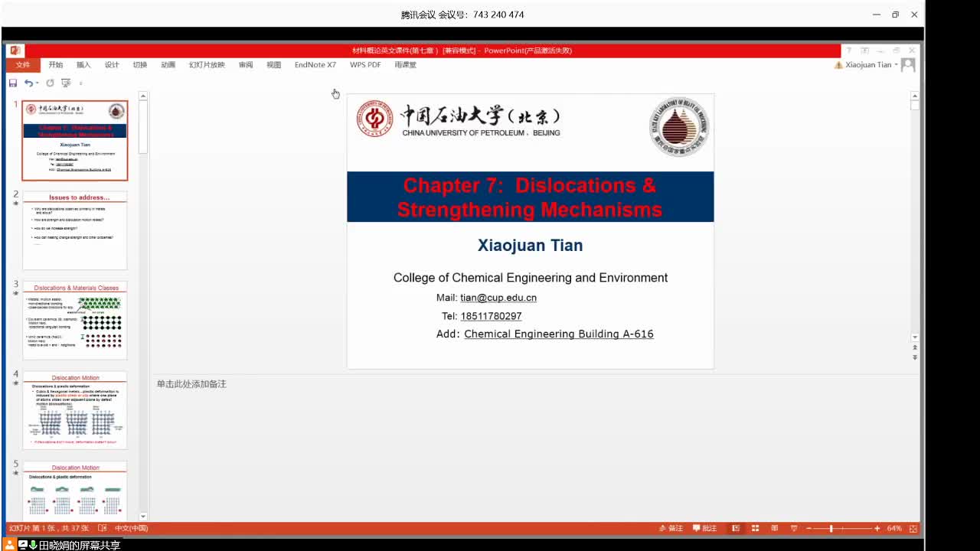Switch to Normal view icon in status bar

[736, 528]
